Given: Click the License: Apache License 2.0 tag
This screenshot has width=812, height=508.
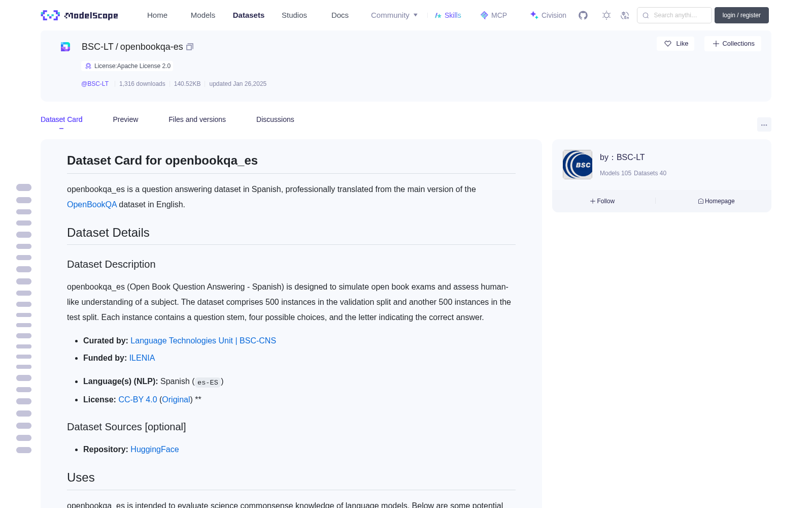Looking at the screenshot, I should pyautogui.click(x=127, y=66).
